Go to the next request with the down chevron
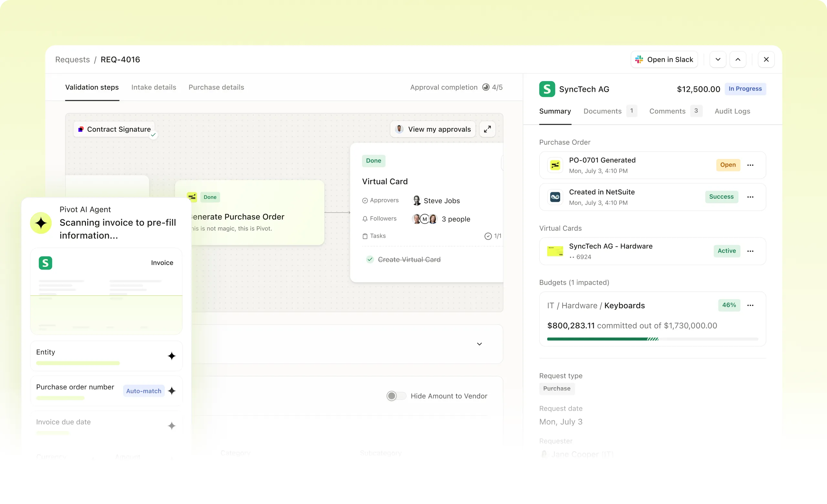Screen dimensions: 827x504 (x=717, y=60)
